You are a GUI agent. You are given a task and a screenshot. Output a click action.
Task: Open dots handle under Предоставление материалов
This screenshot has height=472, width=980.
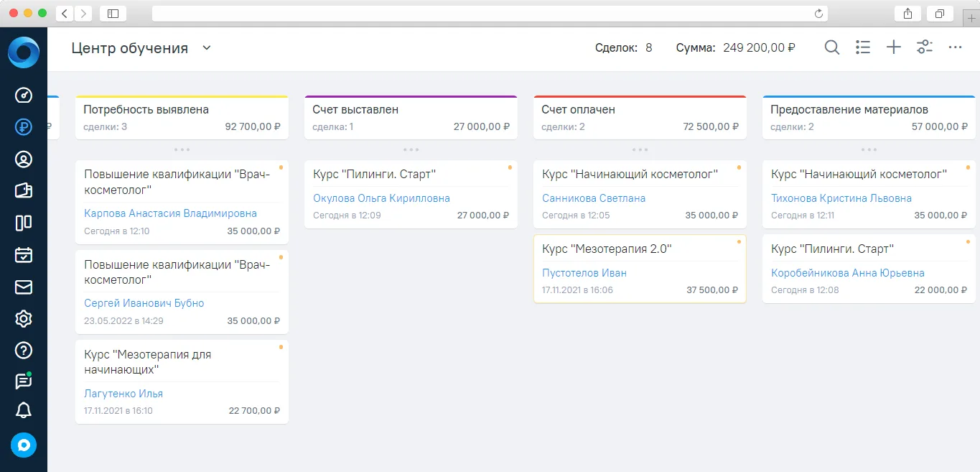click(869, 149)
